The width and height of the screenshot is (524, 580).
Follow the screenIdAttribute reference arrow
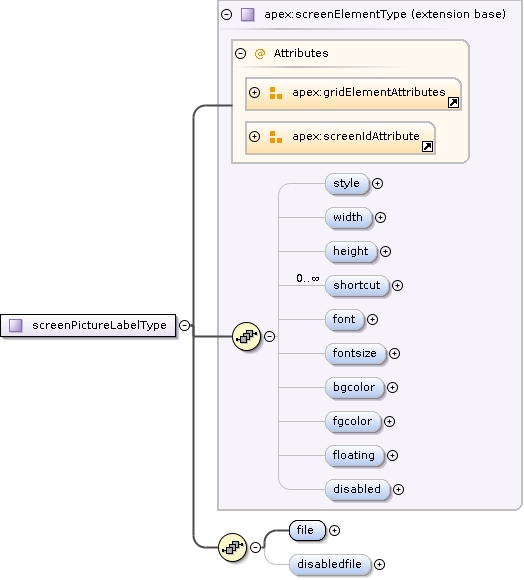pyautogui.click(x=427, y=146)
